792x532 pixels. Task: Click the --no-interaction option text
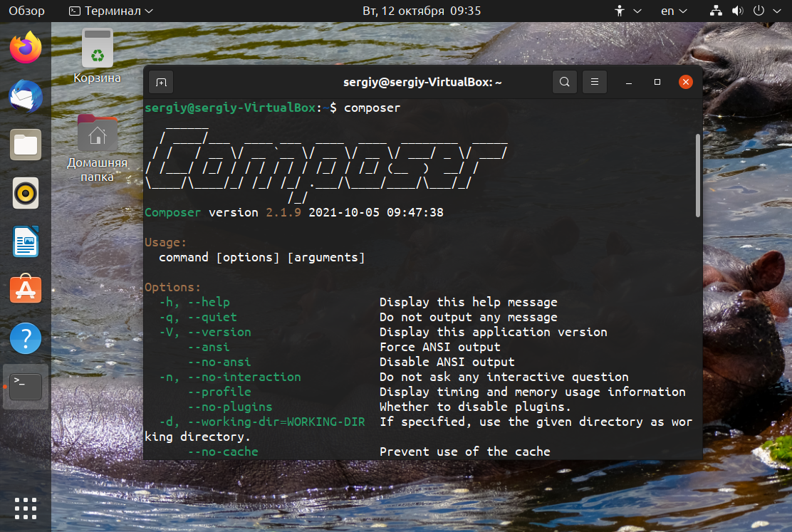coord(244,377)
